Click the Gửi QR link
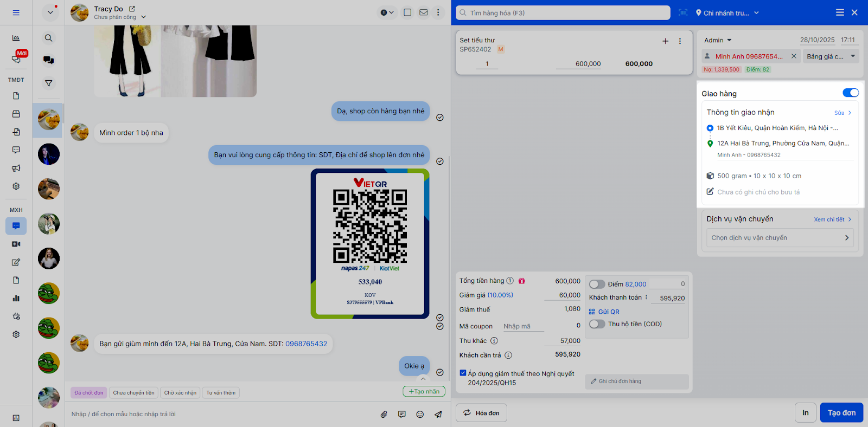 tap(604, 312)
